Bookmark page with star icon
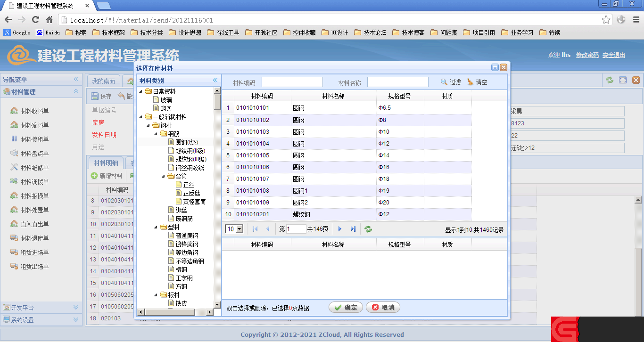644x342 pixels. [606, 20]
